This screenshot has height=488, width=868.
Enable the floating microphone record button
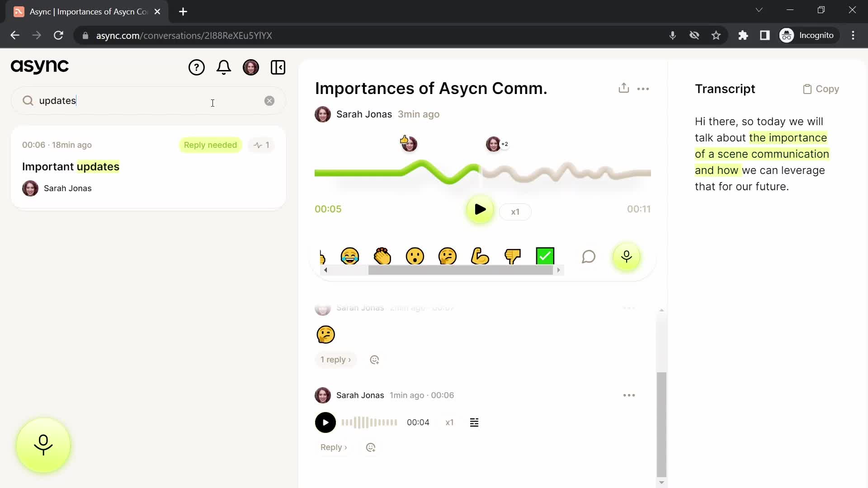click(43, 446)
